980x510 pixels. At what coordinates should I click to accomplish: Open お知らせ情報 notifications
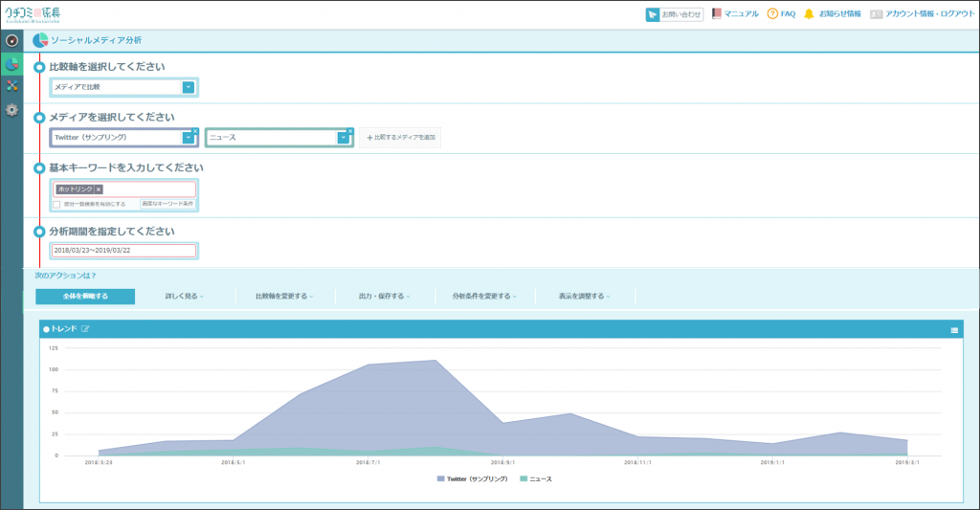pos(839,13)
